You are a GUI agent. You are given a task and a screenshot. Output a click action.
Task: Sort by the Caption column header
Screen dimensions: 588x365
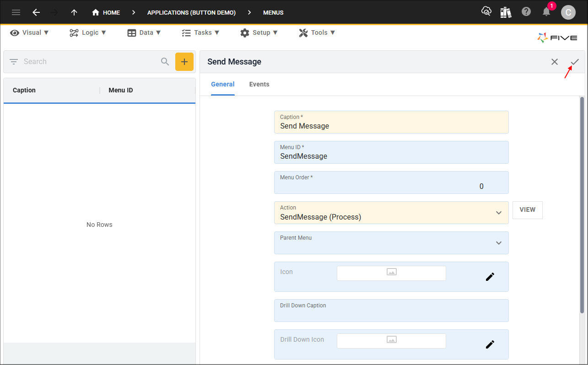24,90
